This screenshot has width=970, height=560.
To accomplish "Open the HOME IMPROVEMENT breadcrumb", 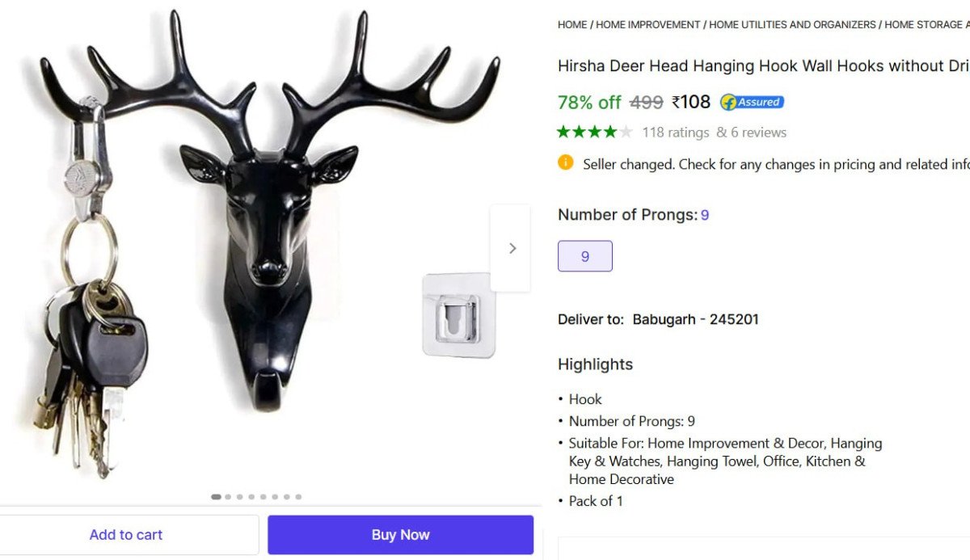I will pyautogui.click(x=647, y=25).
